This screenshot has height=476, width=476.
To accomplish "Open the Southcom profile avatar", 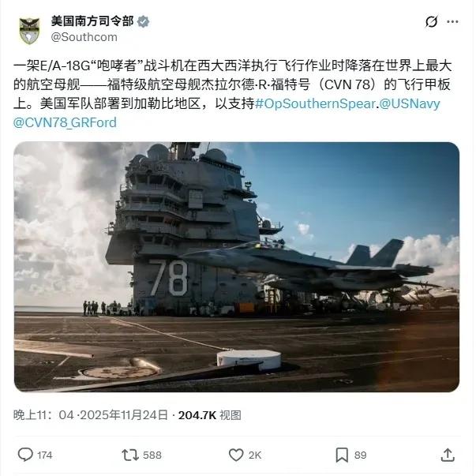I will point(29,30).
